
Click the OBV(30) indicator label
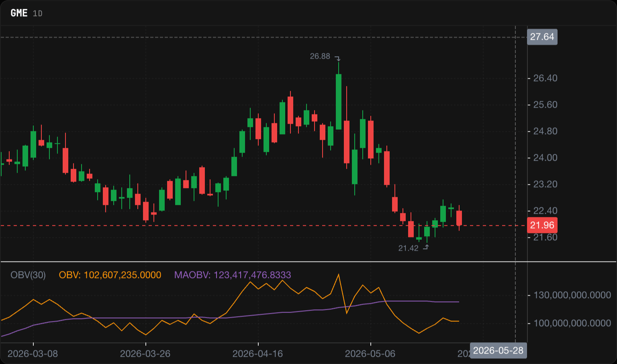pyautogui.click(x=28, y=275)
